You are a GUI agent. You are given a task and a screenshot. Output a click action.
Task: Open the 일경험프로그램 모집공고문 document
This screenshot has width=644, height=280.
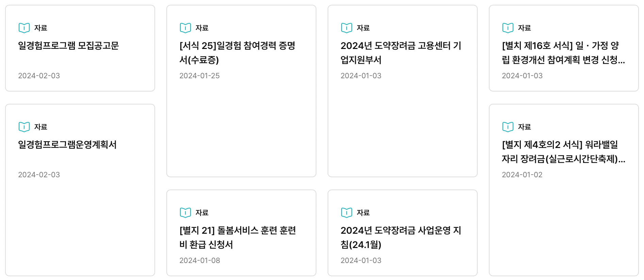pyautogui.click(x=69, y=45)
